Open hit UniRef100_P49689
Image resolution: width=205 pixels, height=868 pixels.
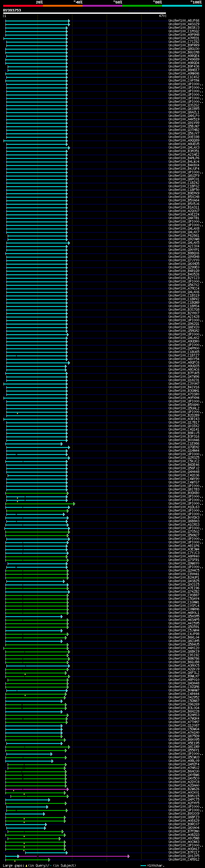(x=184, y=60)
